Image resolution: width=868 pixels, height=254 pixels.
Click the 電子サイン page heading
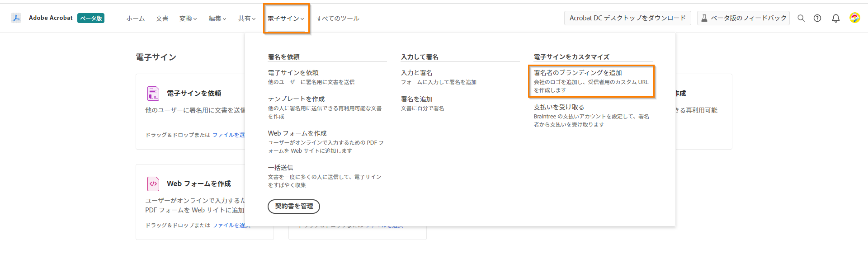pyautogui.click(x=156, y=57)
